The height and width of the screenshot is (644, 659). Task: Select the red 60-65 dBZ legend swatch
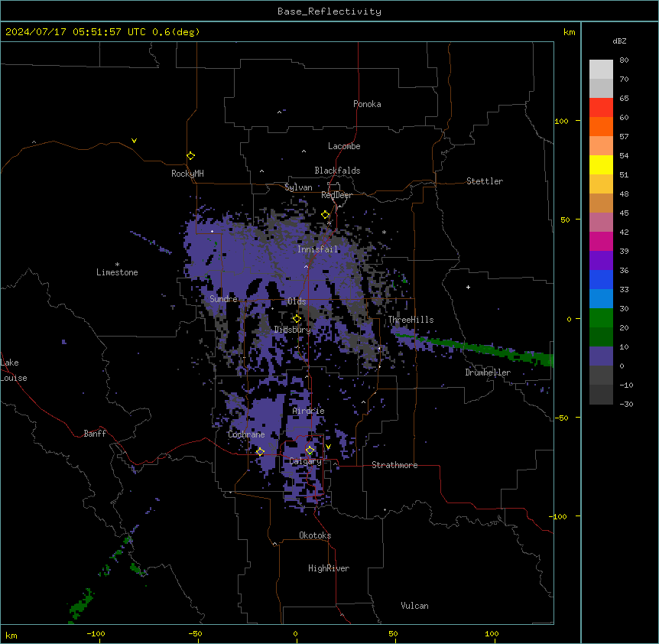pos(601,108)
